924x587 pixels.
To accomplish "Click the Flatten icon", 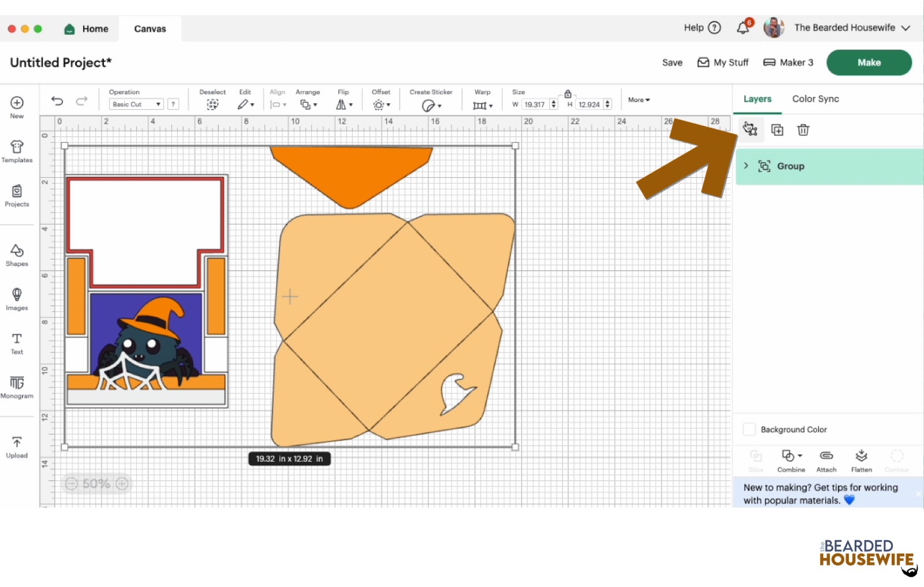I will pyautogui.click(x=861, y=460).
